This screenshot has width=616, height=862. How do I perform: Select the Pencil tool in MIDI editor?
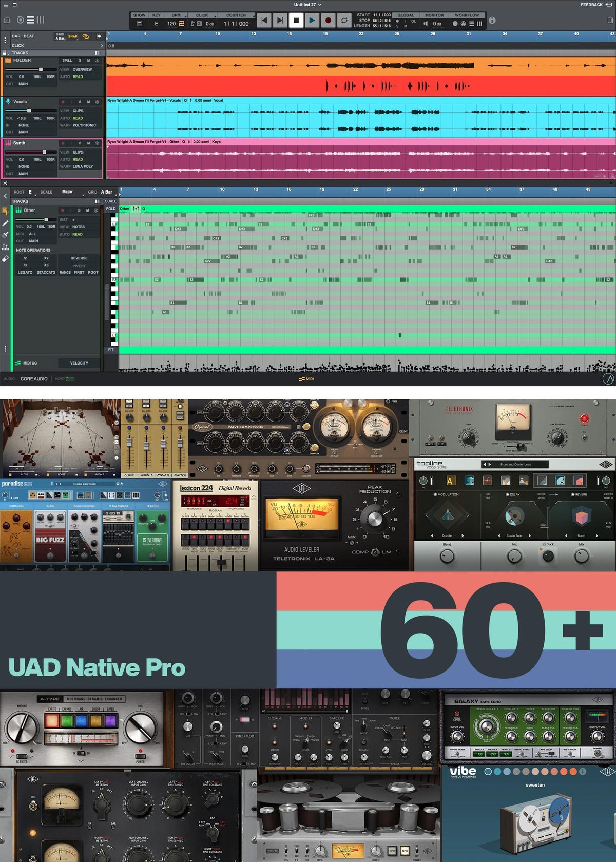(x=5, y=223)
